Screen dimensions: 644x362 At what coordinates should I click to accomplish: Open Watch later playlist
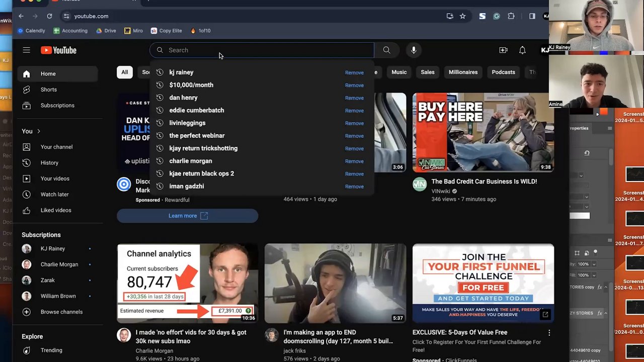pyautogui.click(x=57, y=195)
